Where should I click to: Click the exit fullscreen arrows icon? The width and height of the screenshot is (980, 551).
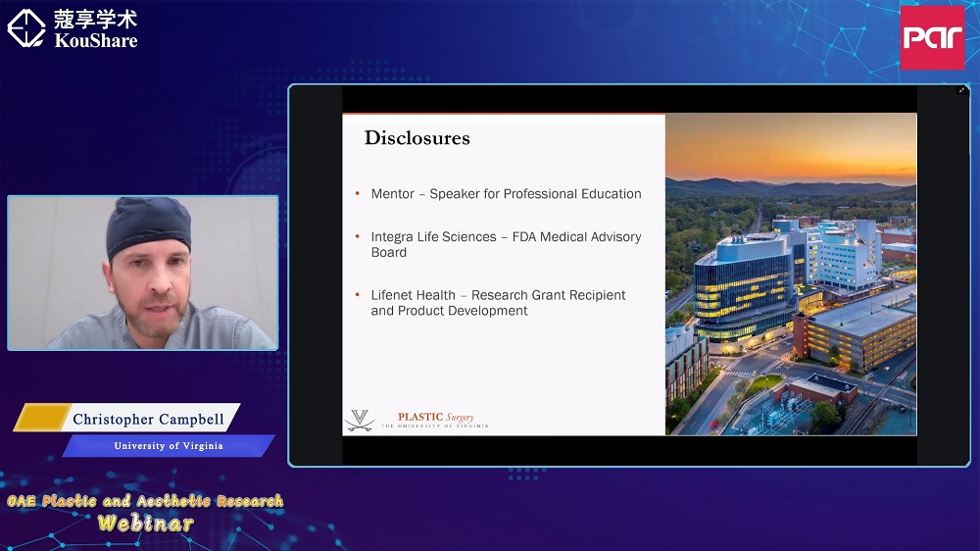961,91
